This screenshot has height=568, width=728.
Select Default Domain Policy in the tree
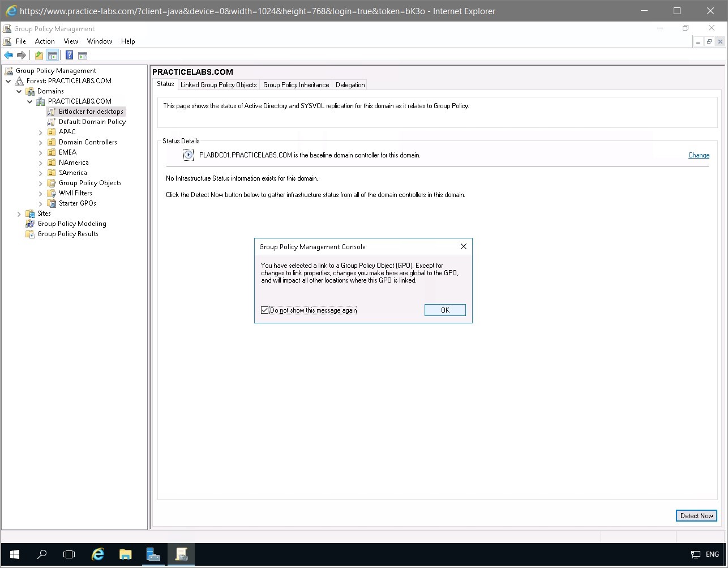pyautogui.click(x=92, y=121)
